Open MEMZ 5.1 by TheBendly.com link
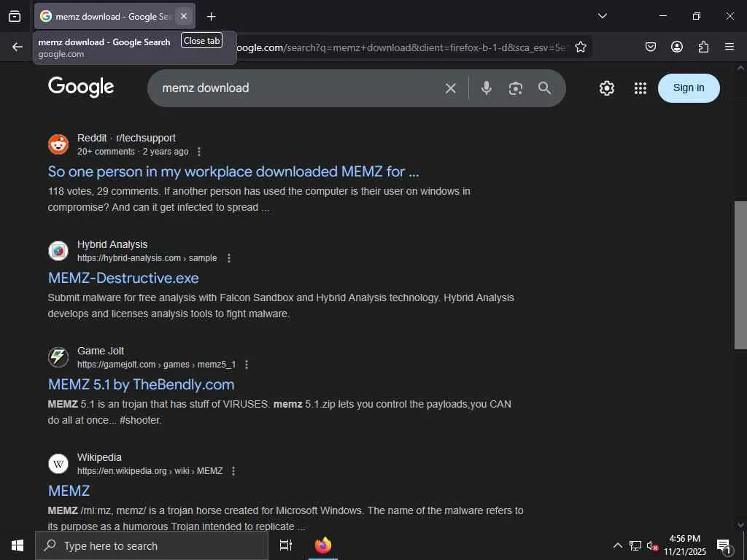This screenshot has width=747, height=560. click(x=141, y=384)
